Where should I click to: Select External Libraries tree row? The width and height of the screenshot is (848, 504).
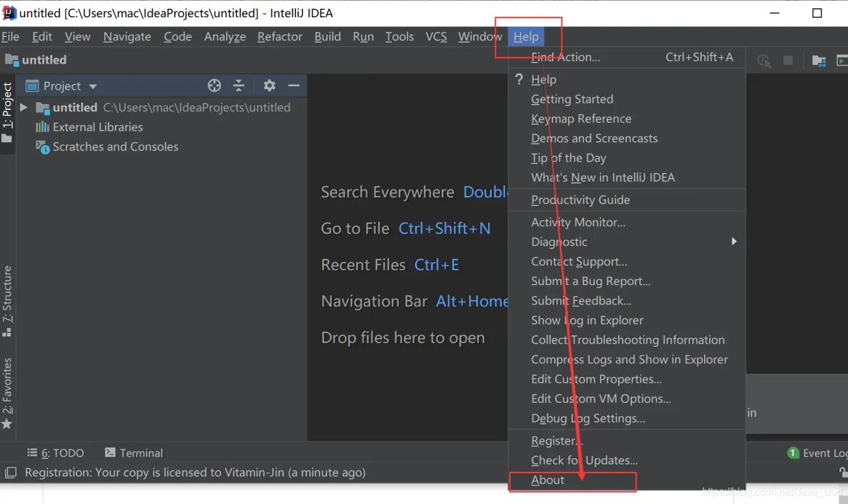162,127
